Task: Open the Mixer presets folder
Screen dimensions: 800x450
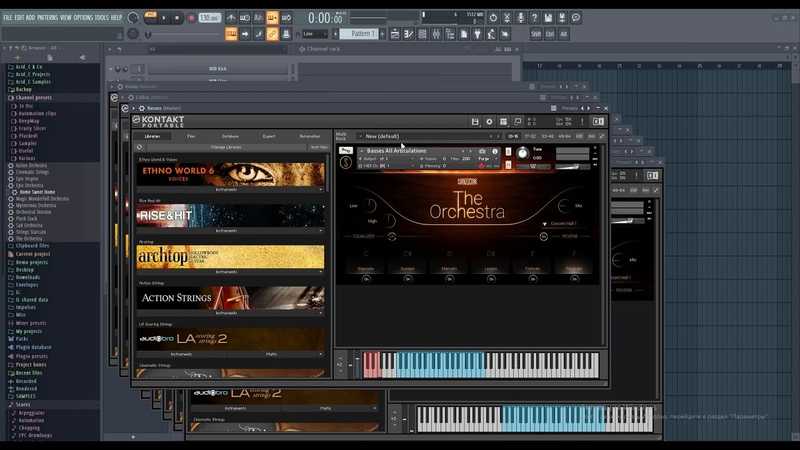Action: point(31,323)
